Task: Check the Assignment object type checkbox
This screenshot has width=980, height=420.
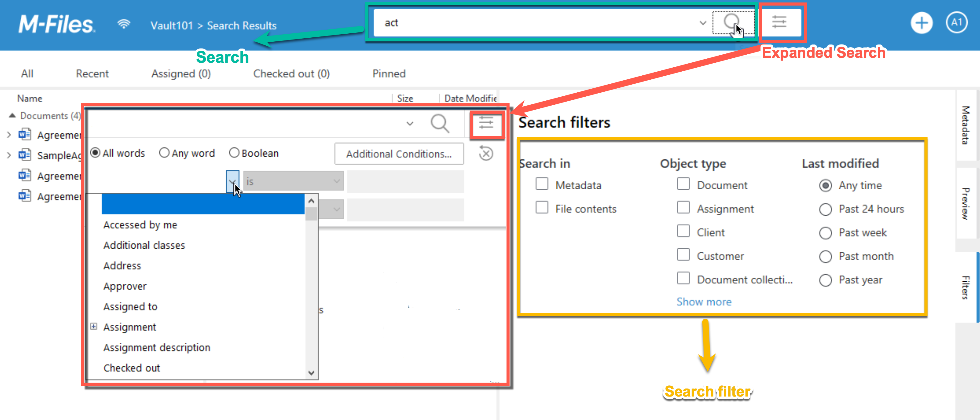Action: pos(683,208)
